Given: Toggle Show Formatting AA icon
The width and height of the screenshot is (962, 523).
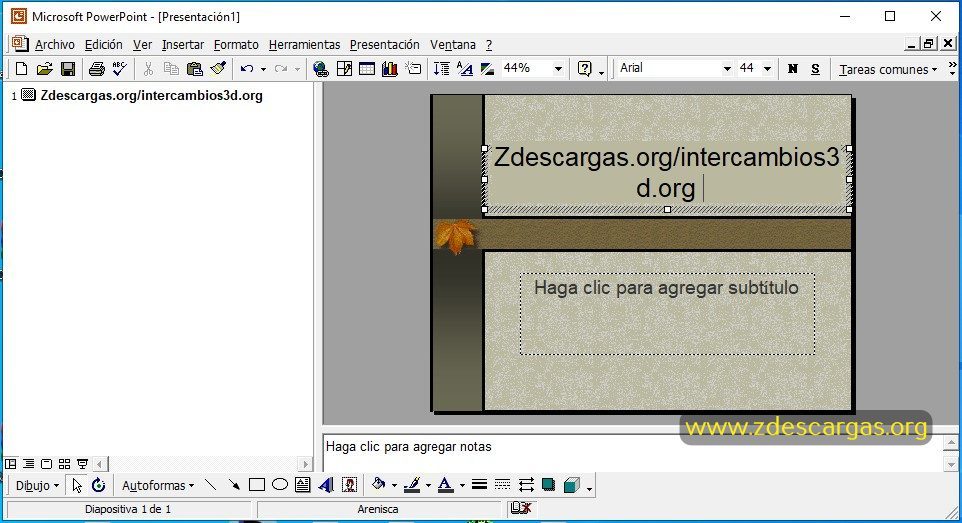Looking at the screenshot, I should coord(464,69).
